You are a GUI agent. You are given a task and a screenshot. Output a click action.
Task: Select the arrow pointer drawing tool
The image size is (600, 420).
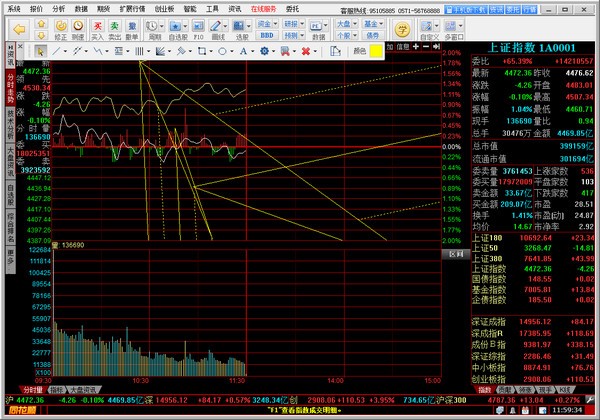40,50
